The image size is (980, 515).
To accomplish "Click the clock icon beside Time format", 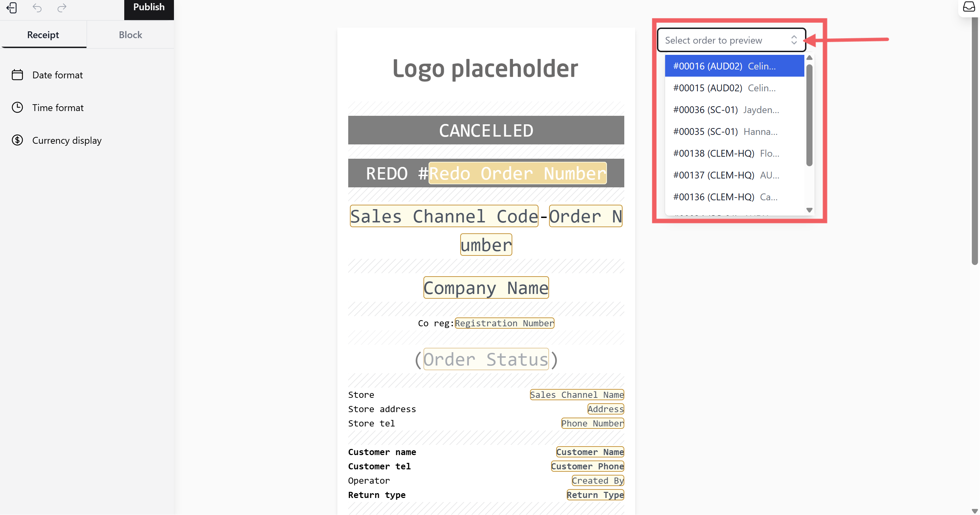I will click(x=17, y=108).
